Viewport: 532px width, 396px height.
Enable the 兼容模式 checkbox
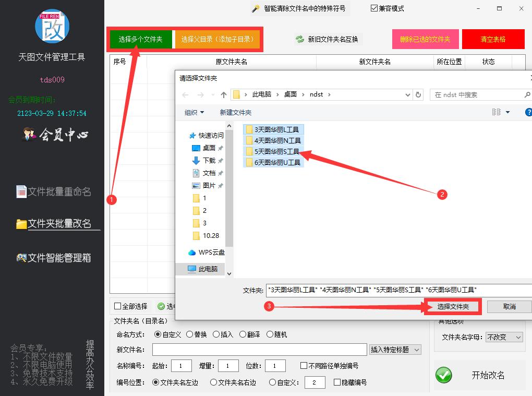(x=374, y=8)
